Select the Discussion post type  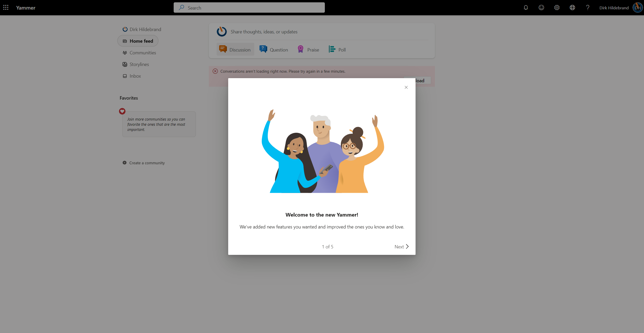(235, 49)
